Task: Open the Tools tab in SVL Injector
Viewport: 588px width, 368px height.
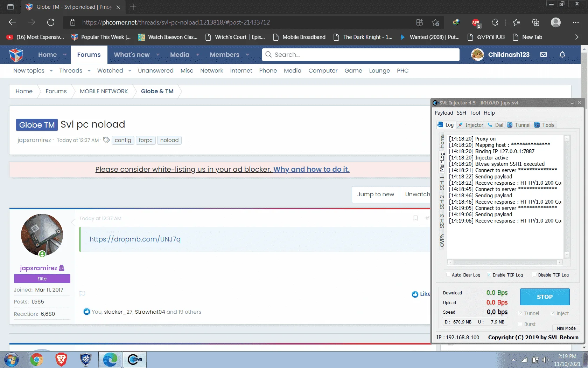Action: (x=545, y=125)
